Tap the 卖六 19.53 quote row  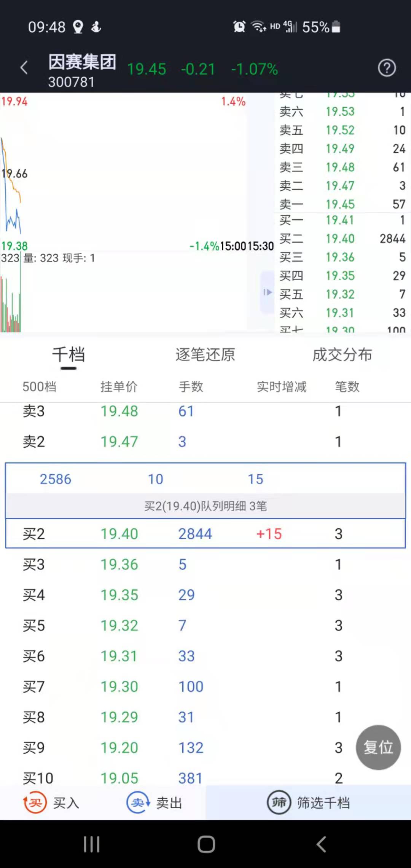coord(342,112)
